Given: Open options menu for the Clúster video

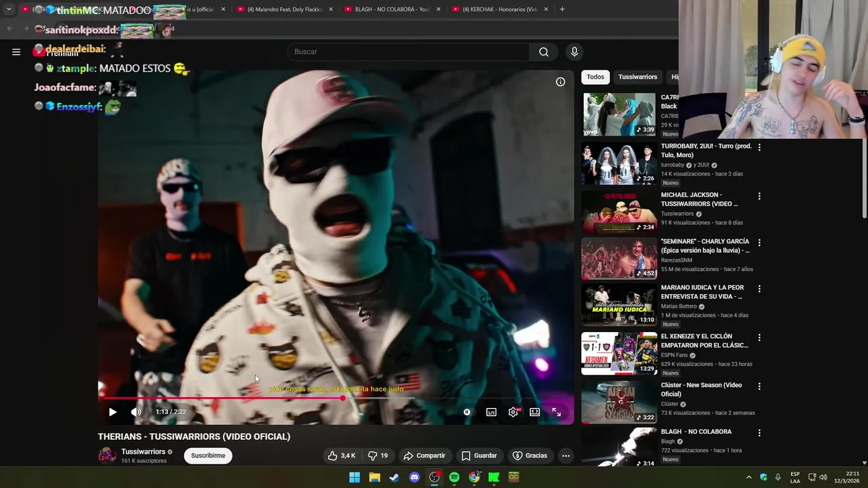Looking at the screenshot, I should coord(759,386).
